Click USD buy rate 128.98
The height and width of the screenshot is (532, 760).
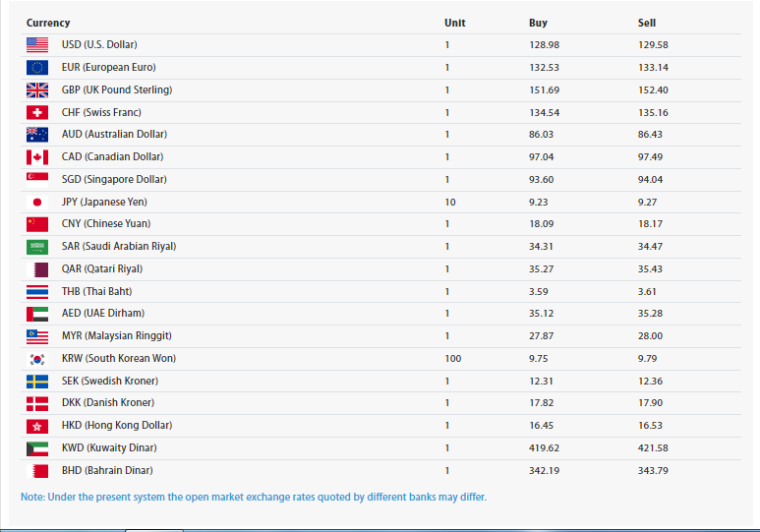point(544,45)
